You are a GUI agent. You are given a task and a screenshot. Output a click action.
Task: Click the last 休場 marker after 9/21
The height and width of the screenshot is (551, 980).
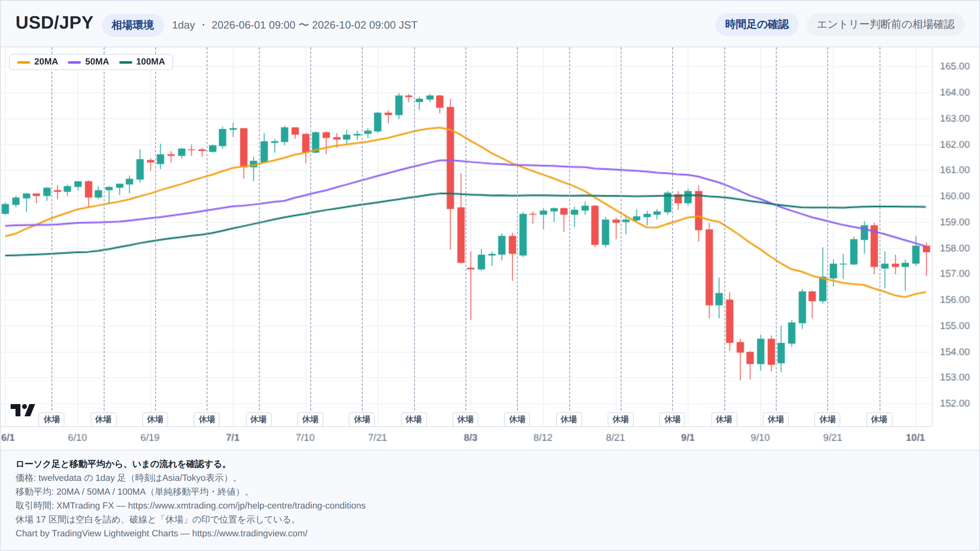pos(879,419)
